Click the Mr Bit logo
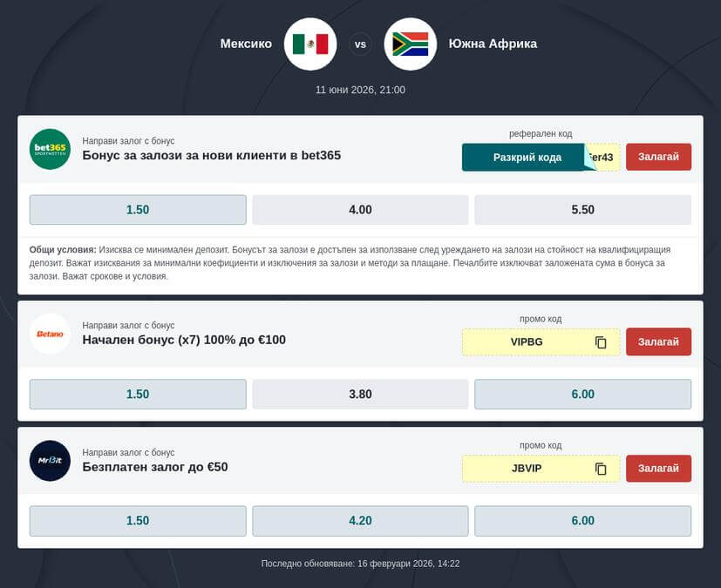Image resolution: width=721 pixels, height=588 pixels. coord(50,461)
